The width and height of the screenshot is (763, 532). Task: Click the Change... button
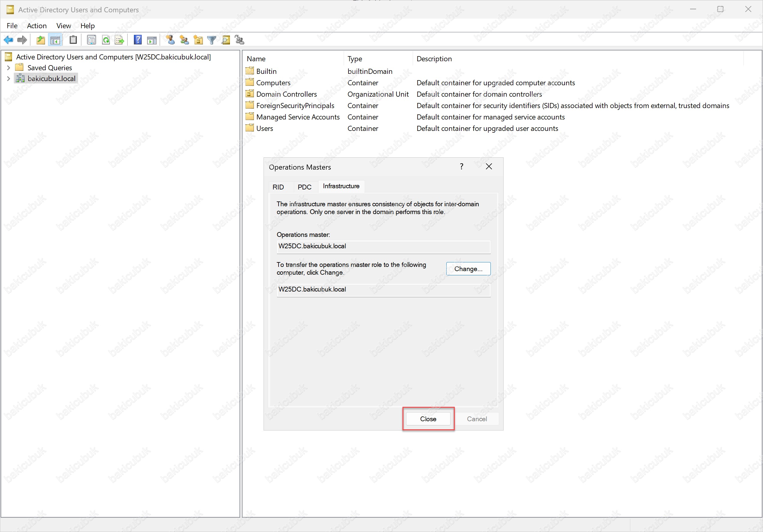click(x=468, y=269)
